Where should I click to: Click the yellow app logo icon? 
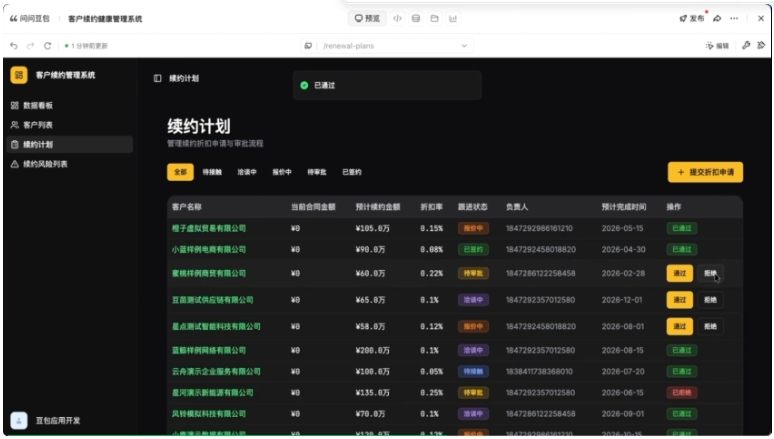(19, 75)
